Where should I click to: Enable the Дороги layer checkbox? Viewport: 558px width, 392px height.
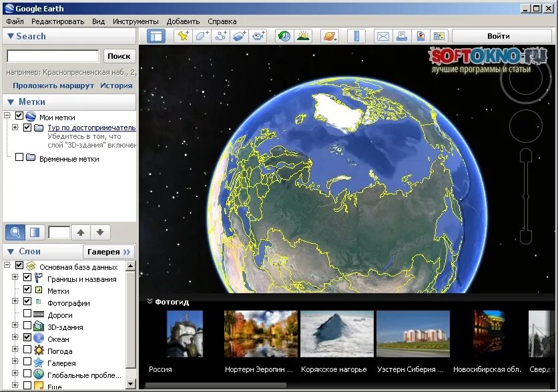[27, 313]
